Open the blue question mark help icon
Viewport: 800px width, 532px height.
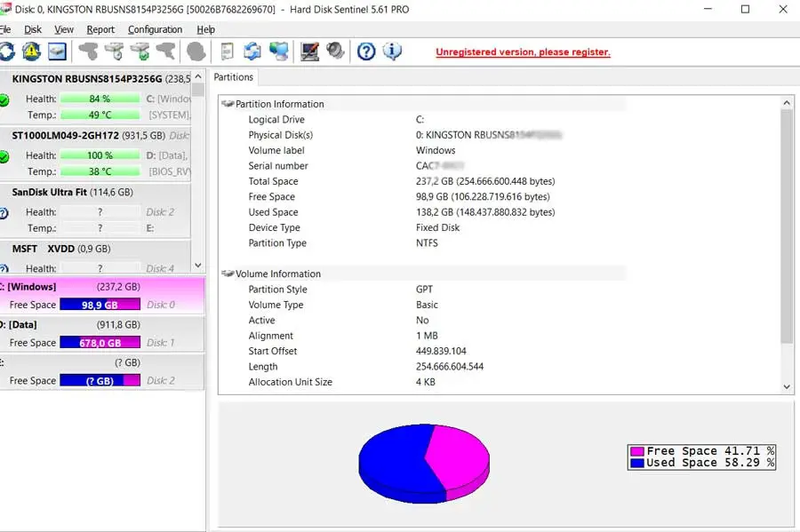click(366, 51)
